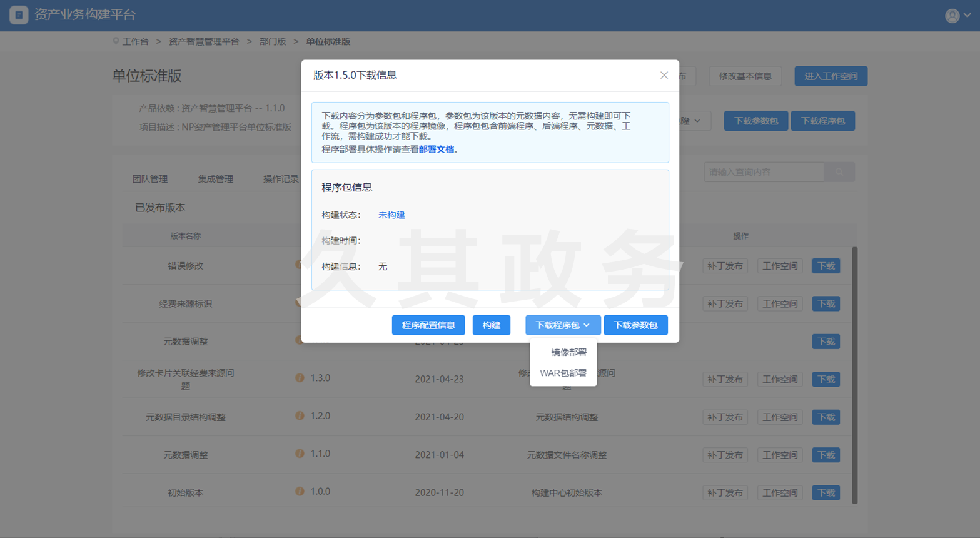Switch to the 集成管理 tab
The height and width of the screenshot is (538, 980).
point(215,179)
